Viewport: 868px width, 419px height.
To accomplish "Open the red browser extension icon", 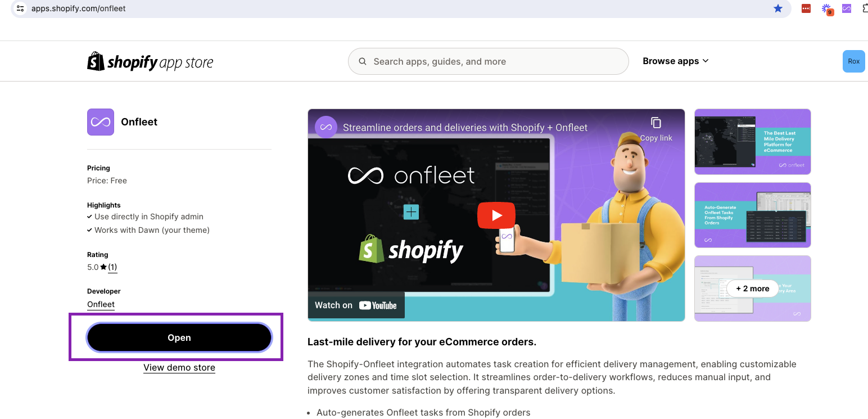I will coord(806,8).
